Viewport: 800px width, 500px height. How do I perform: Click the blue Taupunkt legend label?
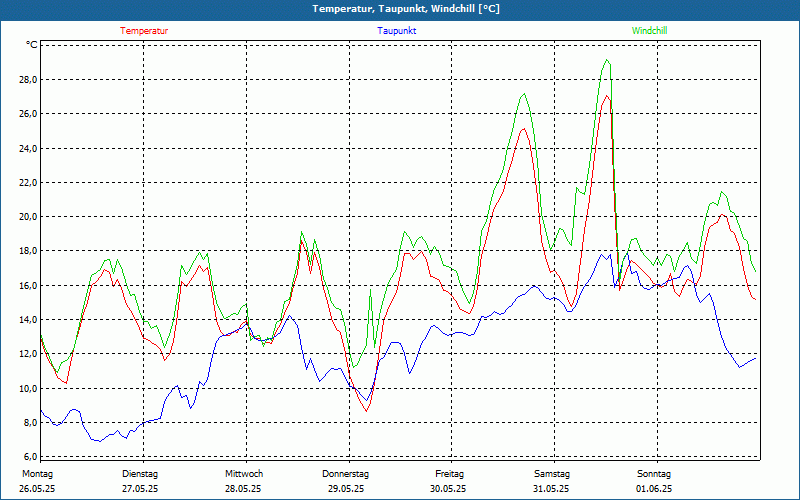click(396, 31)
